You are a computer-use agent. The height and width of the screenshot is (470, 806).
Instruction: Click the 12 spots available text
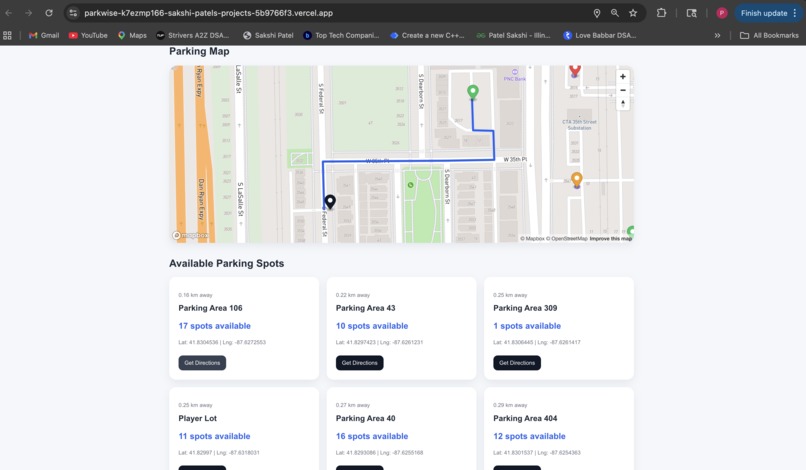[529, 436]
